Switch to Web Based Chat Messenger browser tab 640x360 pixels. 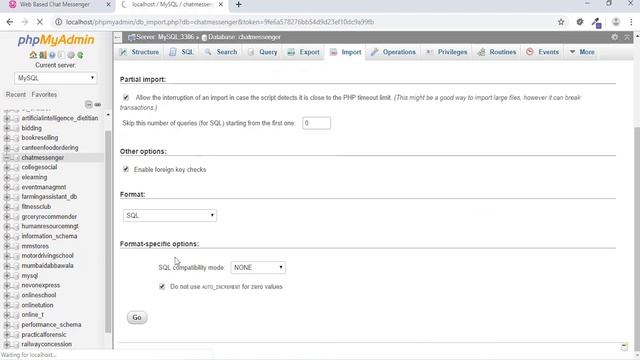[x=55, y=4]
